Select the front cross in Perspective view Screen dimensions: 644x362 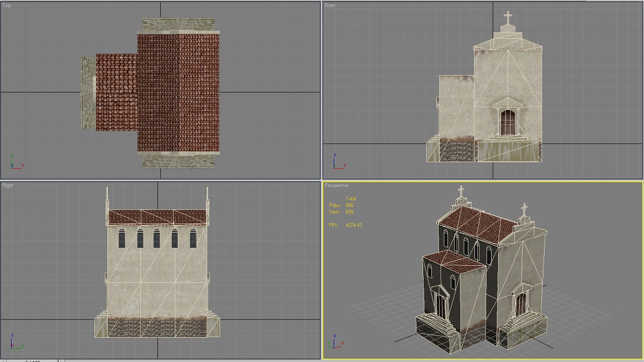(x=524, y=209)
